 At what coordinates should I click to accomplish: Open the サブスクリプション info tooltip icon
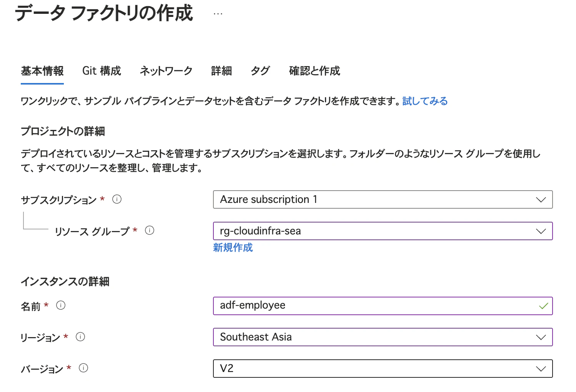[x=117, y=199]
